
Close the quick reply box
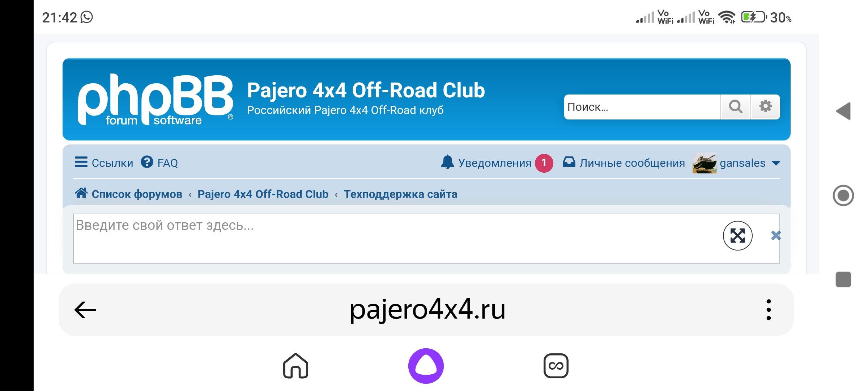click(x=776, y=236)
